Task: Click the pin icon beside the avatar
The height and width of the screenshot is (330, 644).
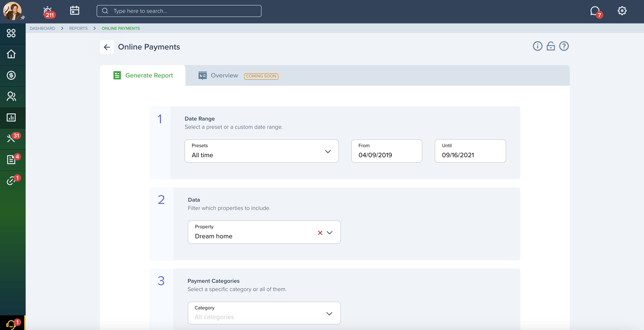Action: point(23,18)
